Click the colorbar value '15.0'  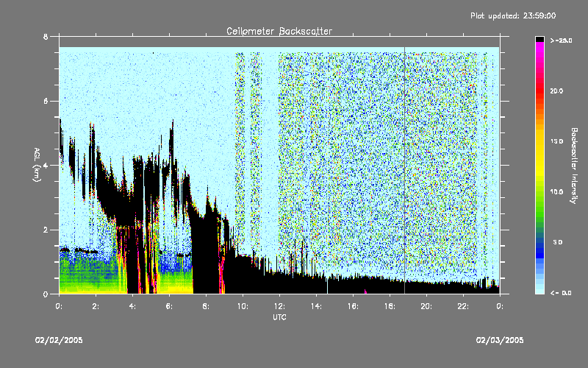(x=556, y=141)
